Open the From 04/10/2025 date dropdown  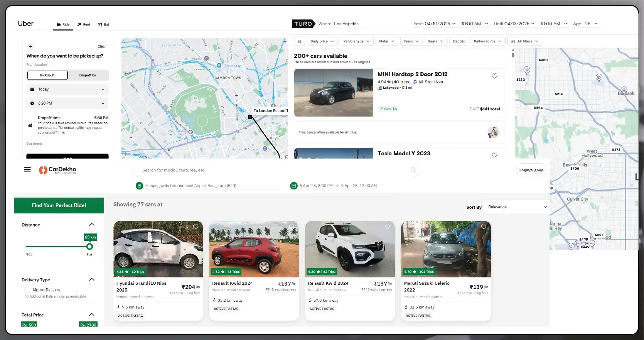point(434,24)
